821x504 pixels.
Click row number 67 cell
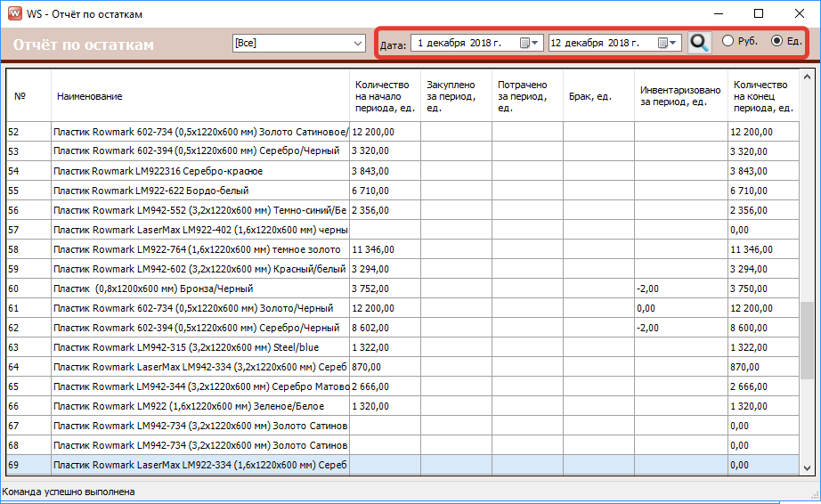[28, 426]
